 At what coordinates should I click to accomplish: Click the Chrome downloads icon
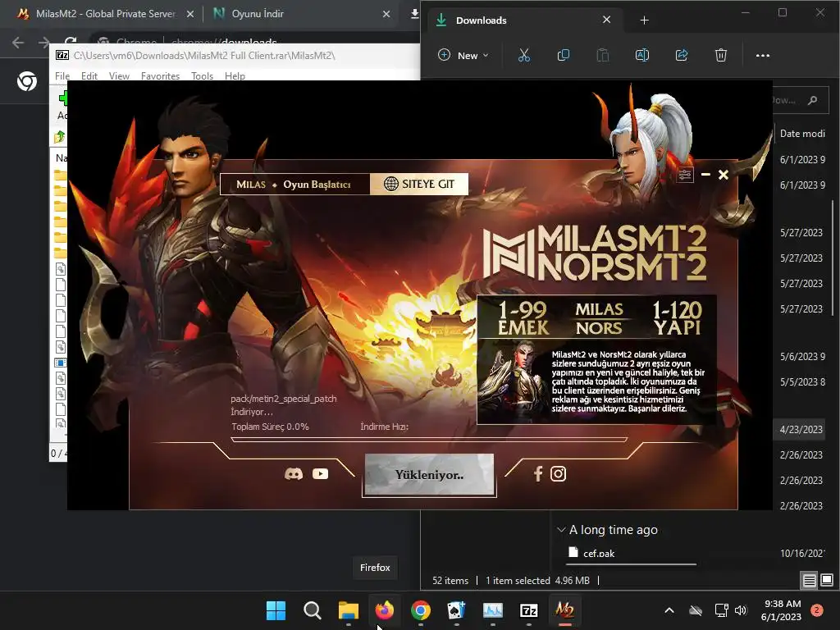pyautogui.click(x=414, y=14)
